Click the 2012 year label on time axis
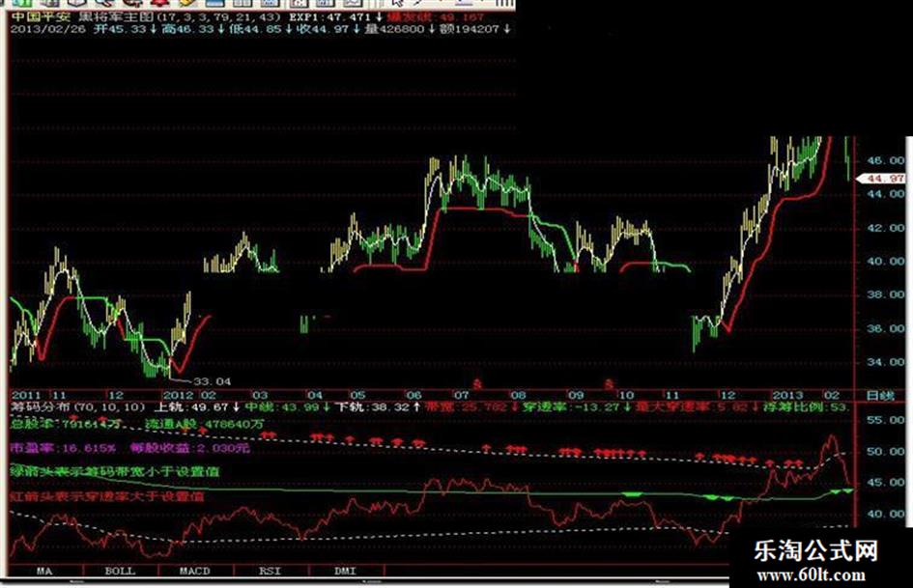This screenshot has width=913, height=588. [179, 395]
